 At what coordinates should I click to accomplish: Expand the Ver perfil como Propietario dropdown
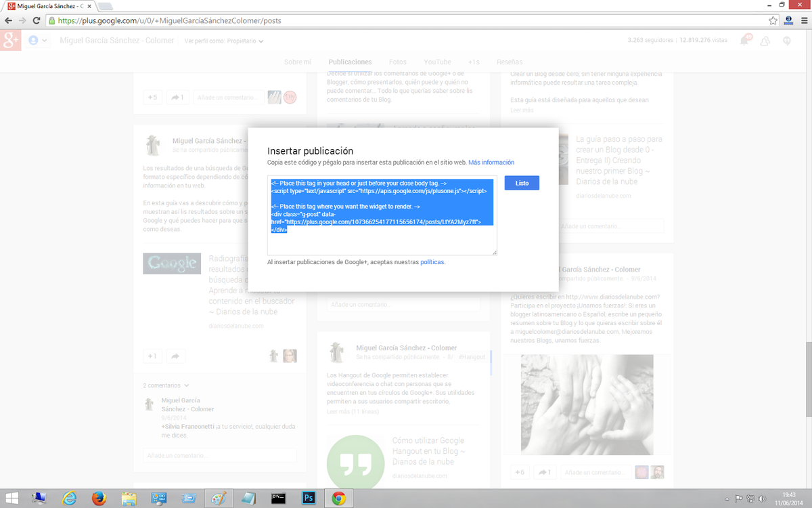click(224, 41)
